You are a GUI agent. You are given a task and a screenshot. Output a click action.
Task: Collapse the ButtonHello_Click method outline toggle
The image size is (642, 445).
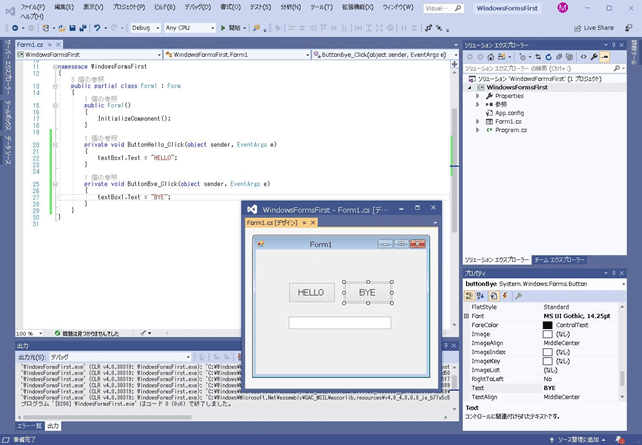pyautogui.click(x=55, y=145)
